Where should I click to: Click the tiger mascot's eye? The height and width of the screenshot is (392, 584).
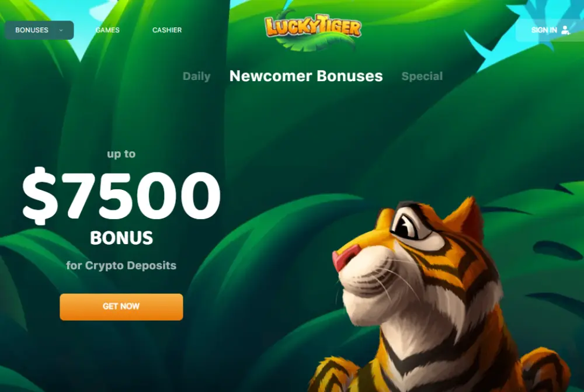(406, 224)
